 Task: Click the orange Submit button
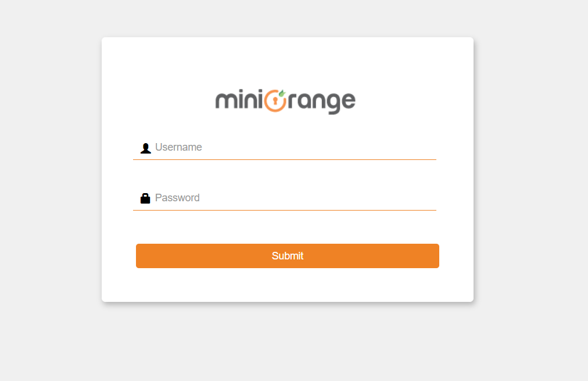point(288,256)
